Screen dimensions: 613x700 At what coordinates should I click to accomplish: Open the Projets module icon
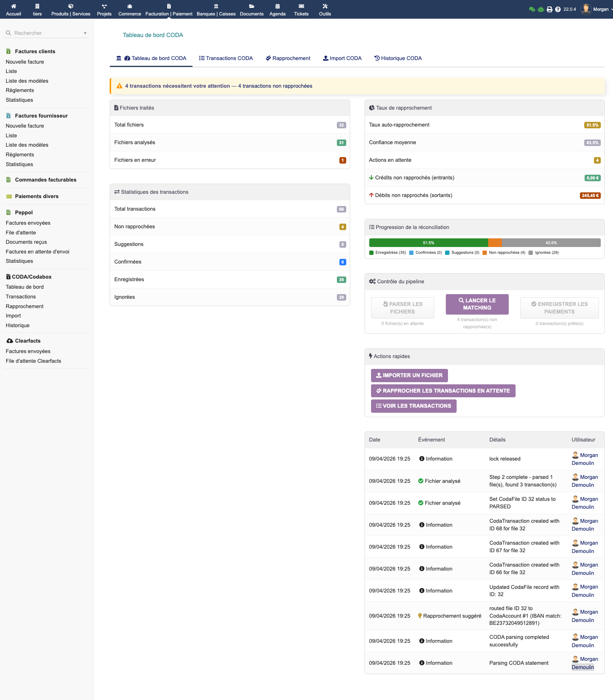click(104, 6)
